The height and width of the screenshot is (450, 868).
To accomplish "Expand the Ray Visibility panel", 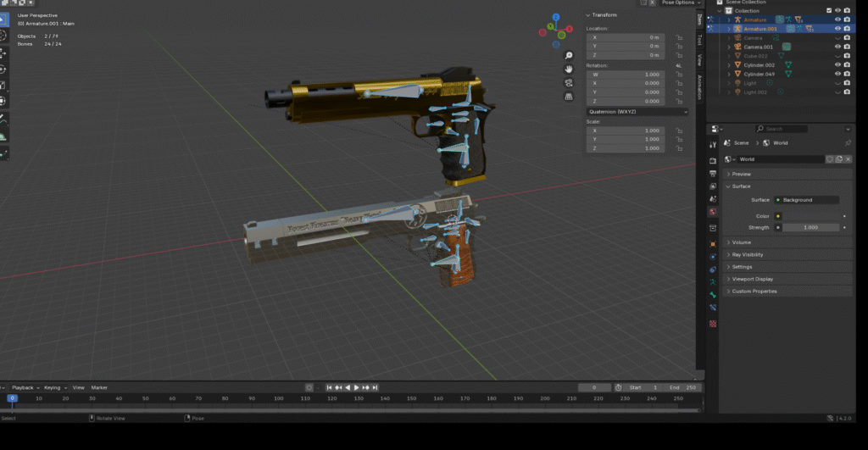I will tap(748, 254).
